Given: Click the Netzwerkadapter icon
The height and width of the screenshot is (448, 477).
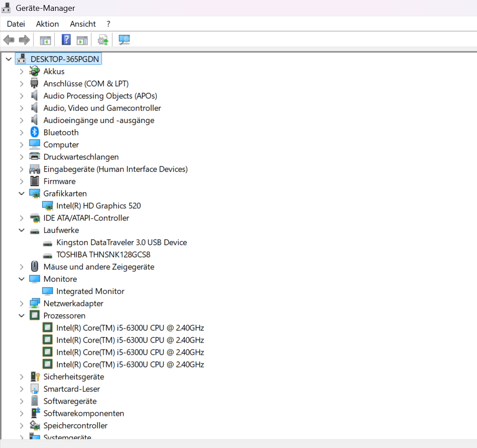Looking at the screenshot, I should tap(34, 303).
